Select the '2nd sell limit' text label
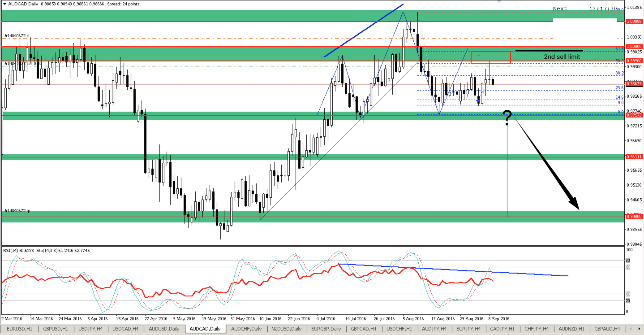The height and width of the screenshot is (335, 644). point(562,57)
